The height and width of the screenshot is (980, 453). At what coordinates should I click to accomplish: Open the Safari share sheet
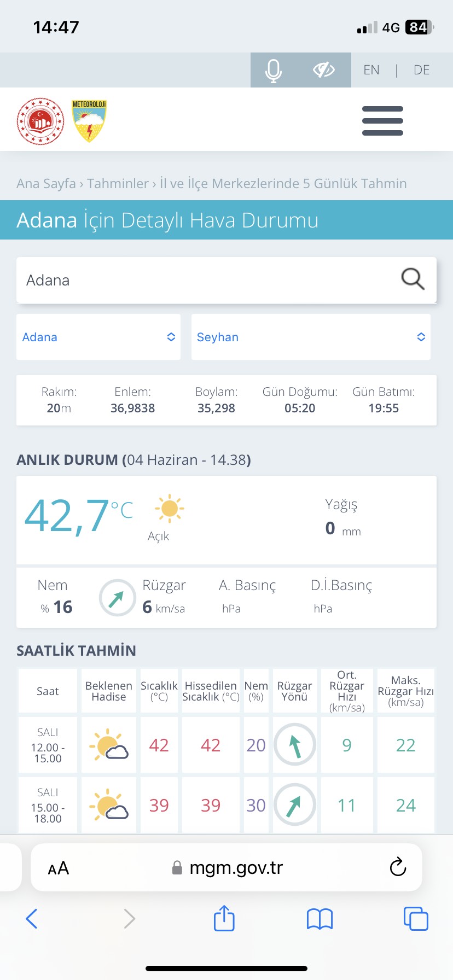pos(224,919)
